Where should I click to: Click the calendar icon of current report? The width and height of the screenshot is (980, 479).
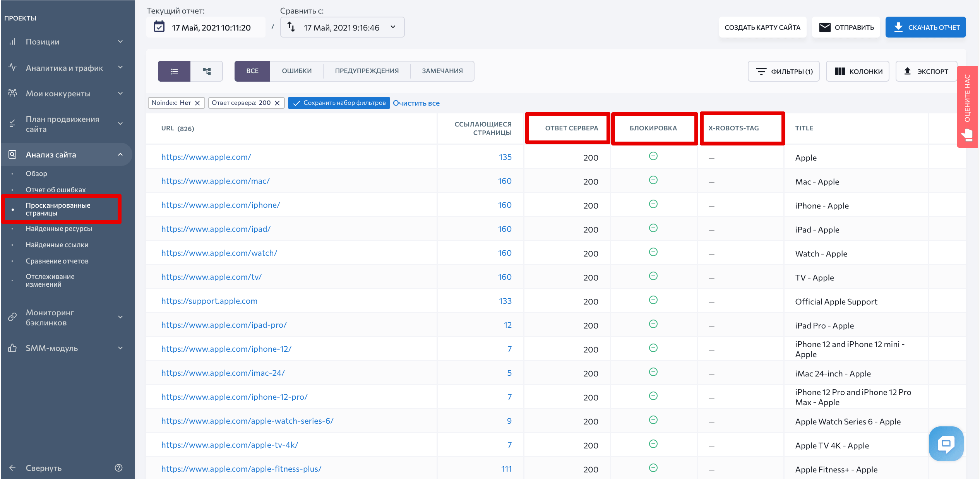pos(159,27)
